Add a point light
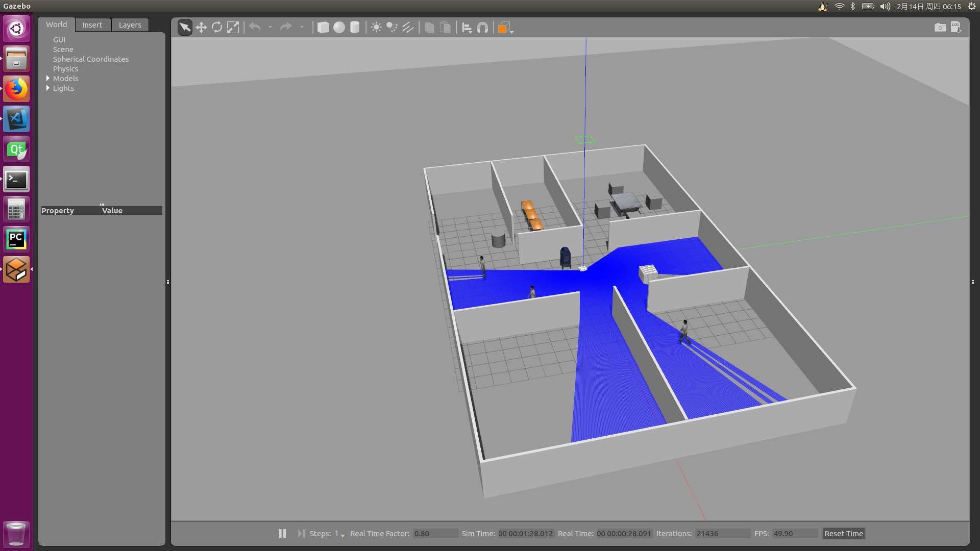Image resolution: width=980 pixels, height=551 pixels. coord(376,28)
